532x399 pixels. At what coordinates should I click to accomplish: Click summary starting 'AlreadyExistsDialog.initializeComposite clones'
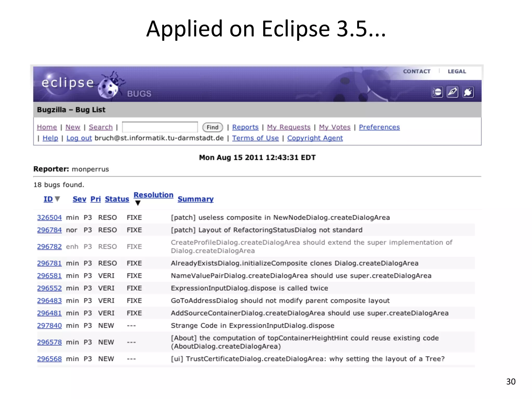(295, 263)
